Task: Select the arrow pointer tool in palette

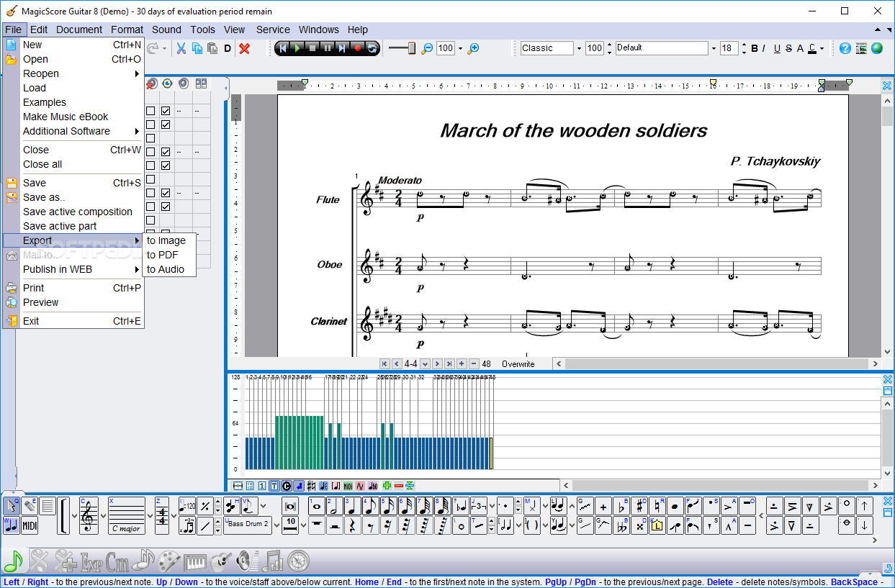Action: 12,506
